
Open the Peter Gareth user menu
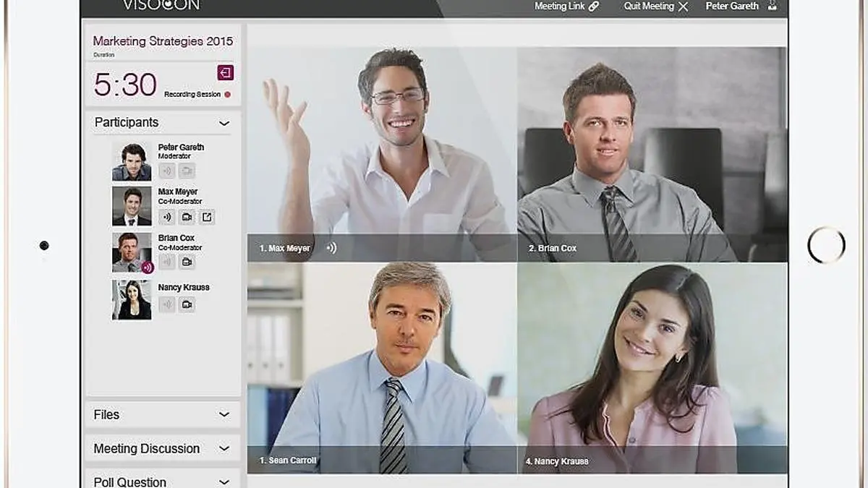[x=732, y=7]
